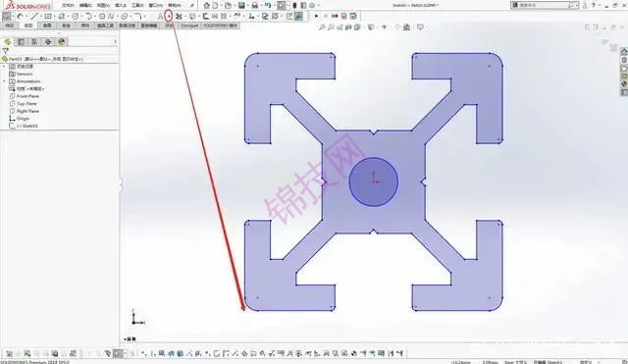628x364 pixels.
Task: Open the 编辑 Edit menu
Action: (85, 5)
